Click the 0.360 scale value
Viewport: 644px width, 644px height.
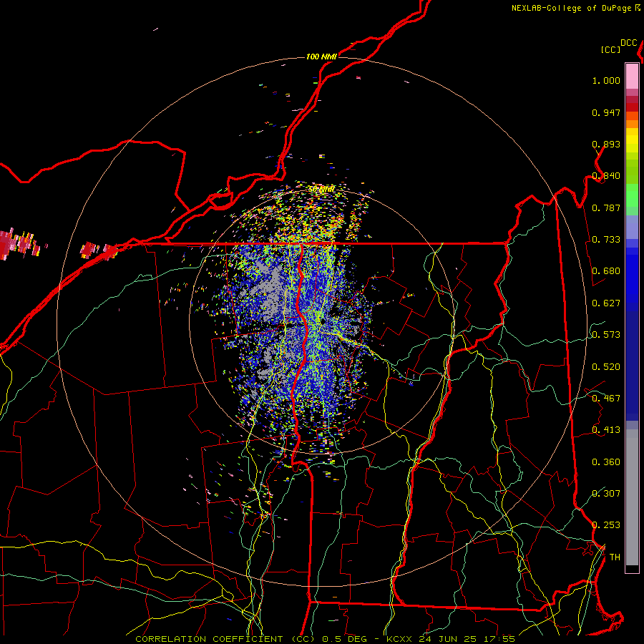coord(606,462)
